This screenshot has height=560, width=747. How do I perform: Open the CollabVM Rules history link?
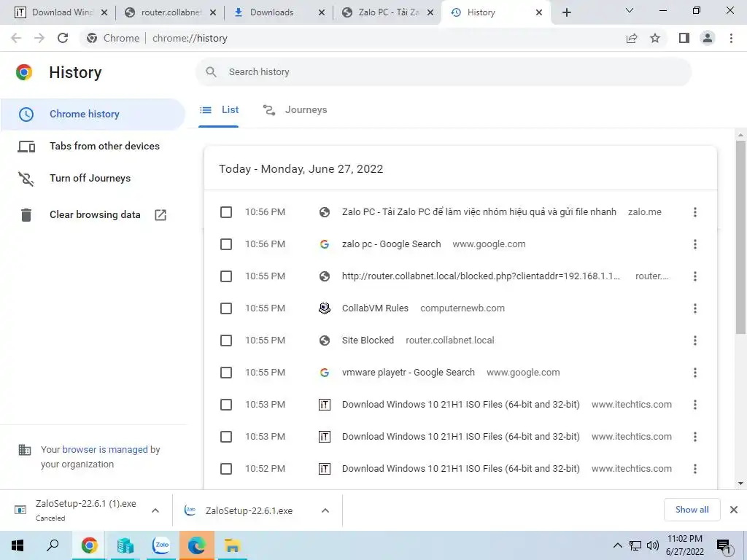(375, 308)
